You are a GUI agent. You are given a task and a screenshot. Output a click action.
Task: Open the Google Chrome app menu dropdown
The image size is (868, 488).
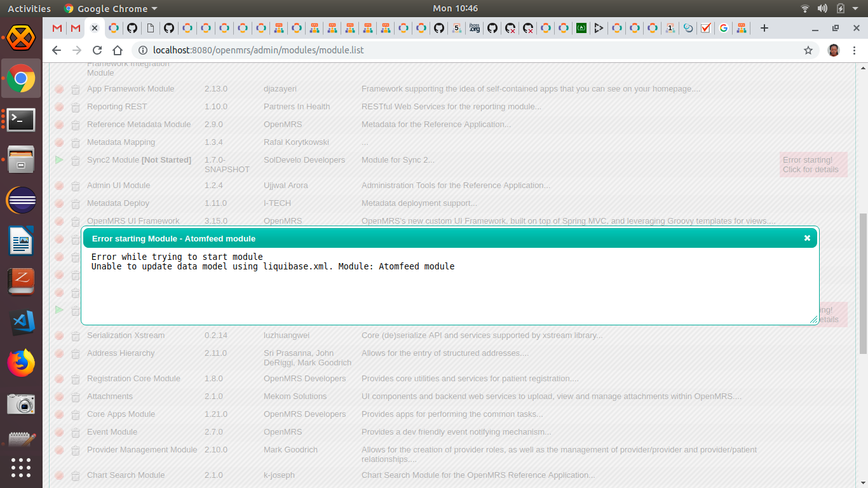[x=111, y=8]
